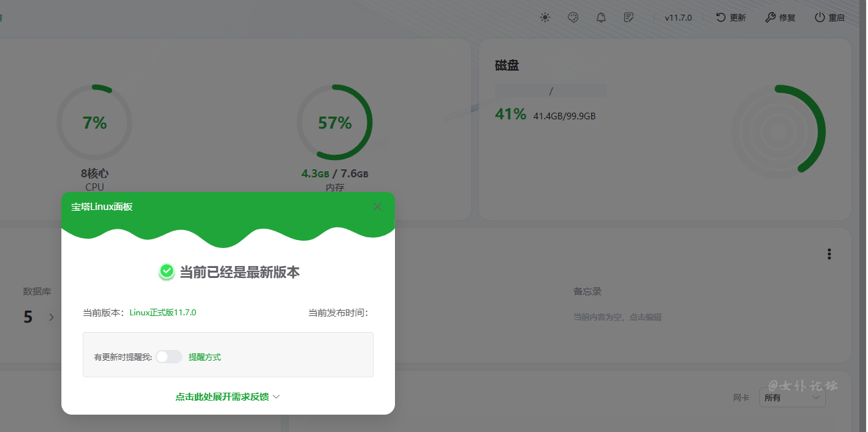The image size is (868, 432).
Task: Open the notification bell
Action: coord(601,17)
